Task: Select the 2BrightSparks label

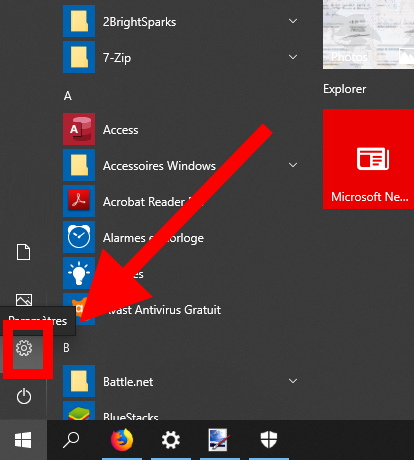Action: click(139, 22)
